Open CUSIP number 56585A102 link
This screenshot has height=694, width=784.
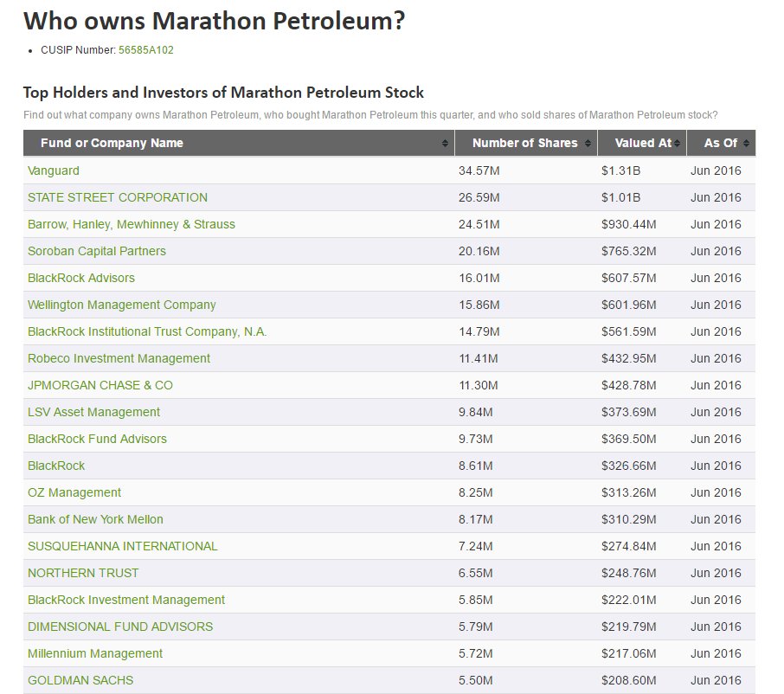[x=146, y=50]
